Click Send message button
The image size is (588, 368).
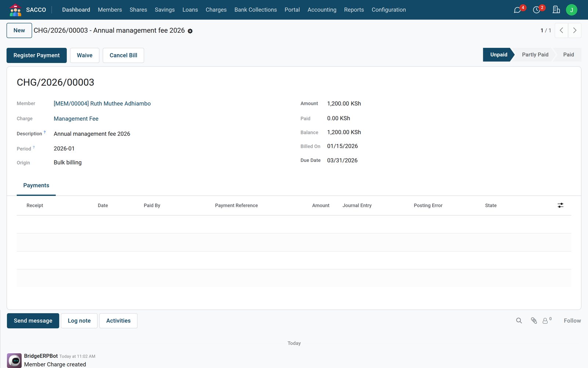click(33, 321)
